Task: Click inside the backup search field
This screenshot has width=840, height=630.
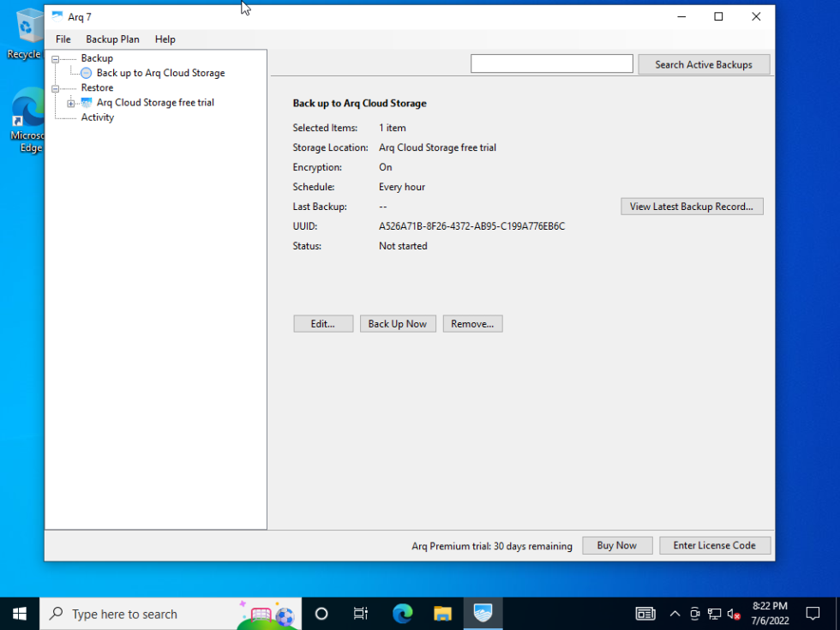Action: [551, 63]
